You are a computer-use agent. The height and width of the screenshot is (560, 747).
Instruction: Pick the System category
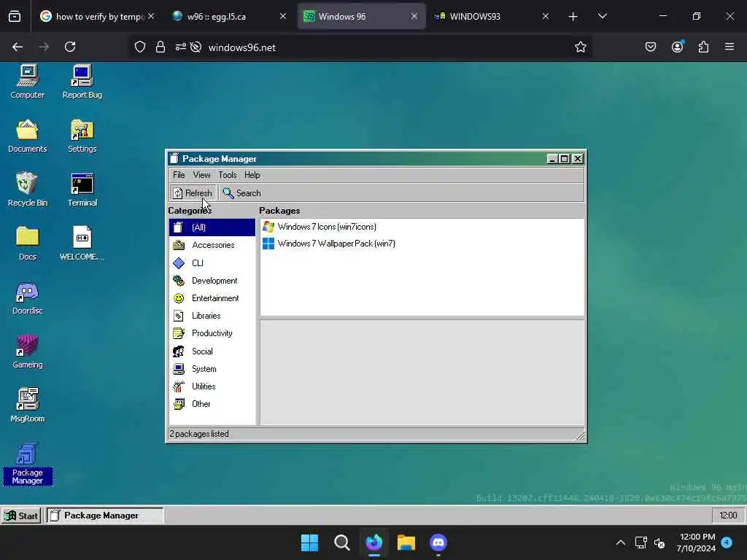(212, 369)
